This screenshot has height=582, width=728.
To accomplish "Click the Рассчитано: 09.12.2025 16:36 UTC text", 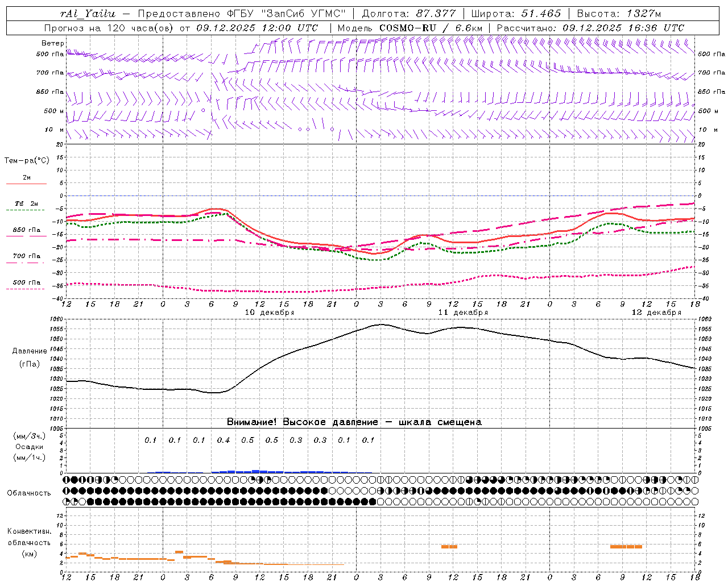I will point(590,28).
